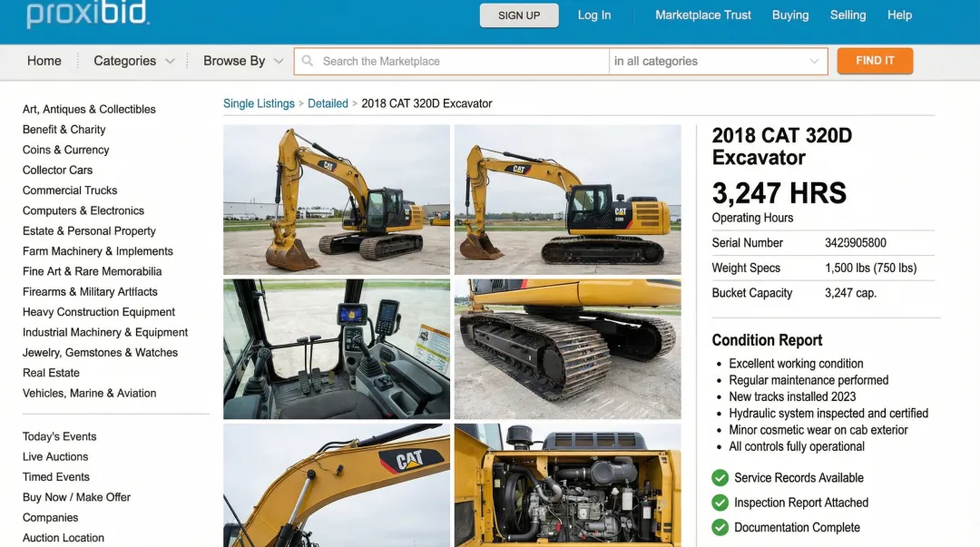
Task: Click the search magnifier icon
Action: (308, 61)
